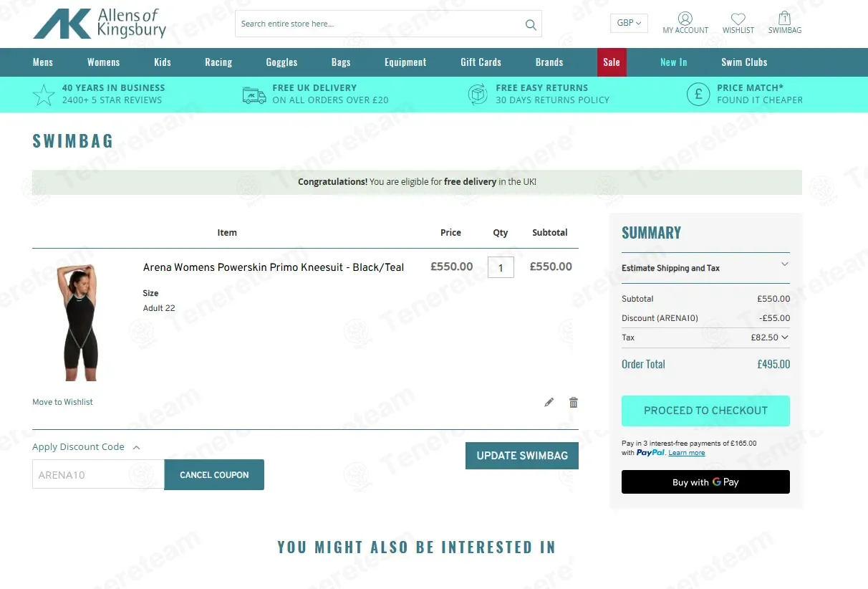868x589 pixels.
Task: Click Cancel Coupon button
Action: point(214,475)
